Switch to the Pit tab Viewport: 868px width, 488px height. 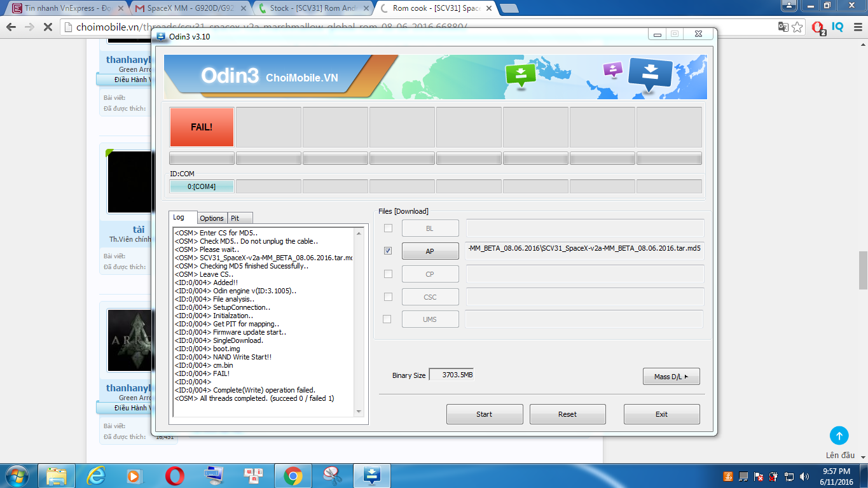[x=240, y=218]
